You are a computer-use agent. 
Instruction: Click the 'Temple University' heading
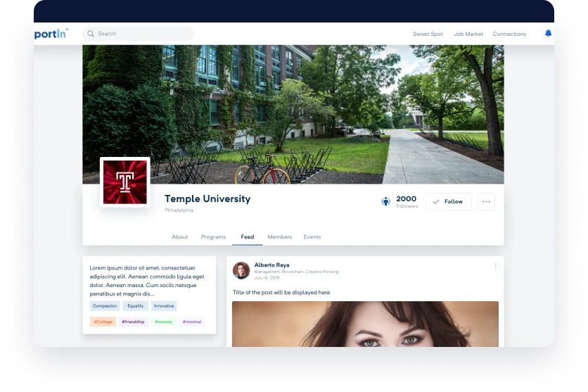point(207,198)
